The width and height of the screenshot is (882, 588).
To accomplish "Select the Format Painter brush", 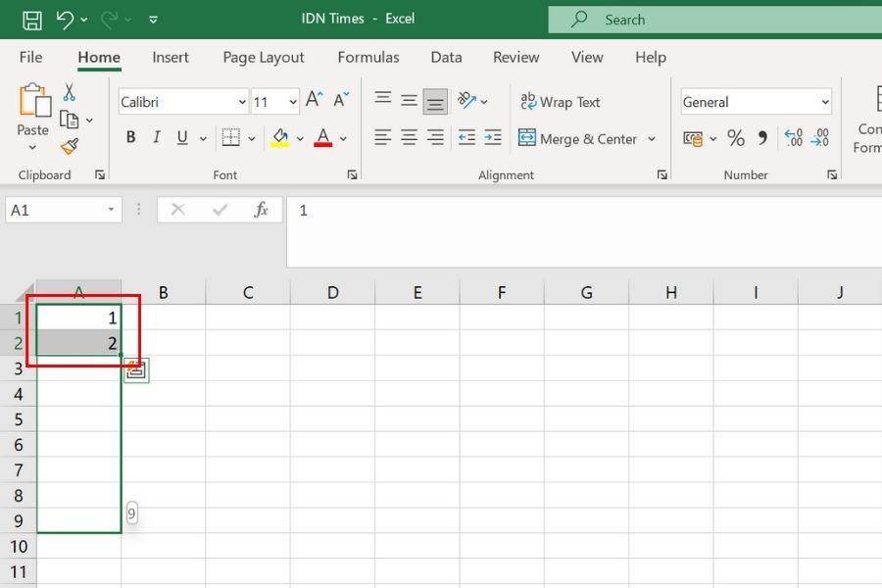I will [70, 147].
